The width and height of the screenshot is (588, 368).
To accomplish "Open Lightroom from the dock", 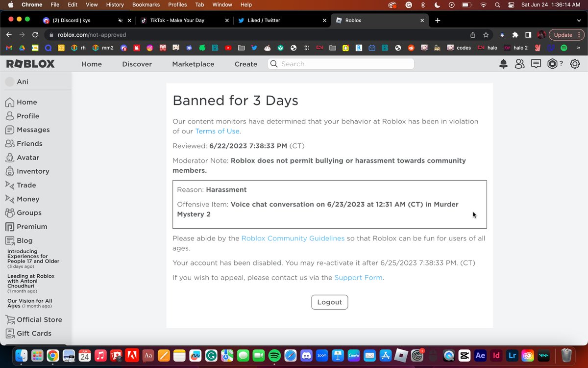I will click(x=512, y=355).
